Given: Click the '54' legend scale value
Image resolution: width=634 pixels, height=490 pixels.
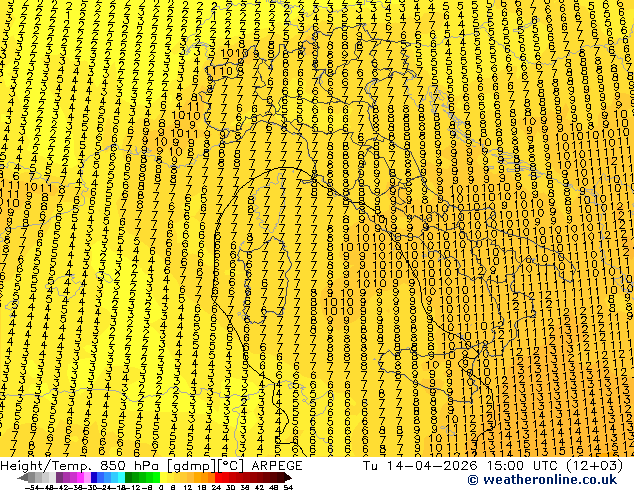Looking at the screenshot, I should pos(287,487).
